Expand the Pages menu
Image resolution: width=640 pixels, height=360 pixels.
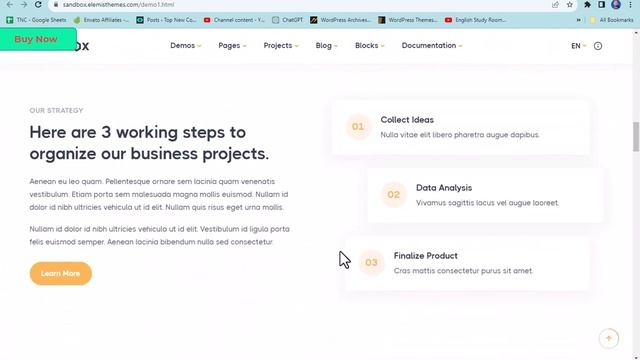[232, 46]
